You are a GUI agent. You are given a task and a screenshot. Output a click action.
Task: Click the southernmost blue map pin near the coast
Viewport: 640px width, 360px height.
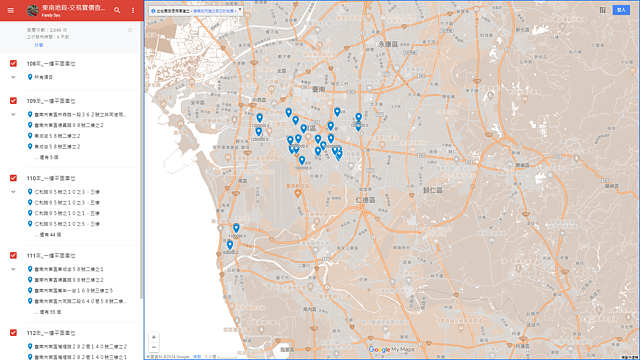coord(230,244)
